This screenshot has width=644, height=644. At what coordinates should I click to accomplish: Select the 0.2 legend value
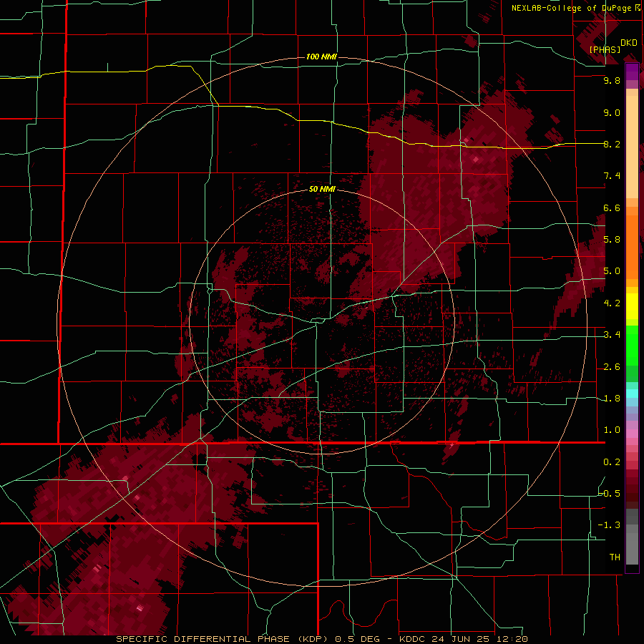pyautogui.click(x=612, y=462)
